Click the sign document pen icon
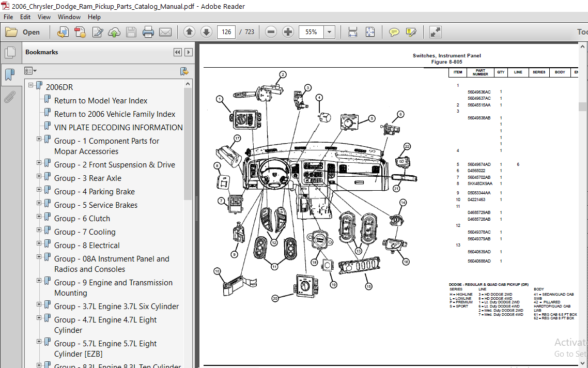The width and height of the screenshot is (588, 368). click(x=98, y=32)
